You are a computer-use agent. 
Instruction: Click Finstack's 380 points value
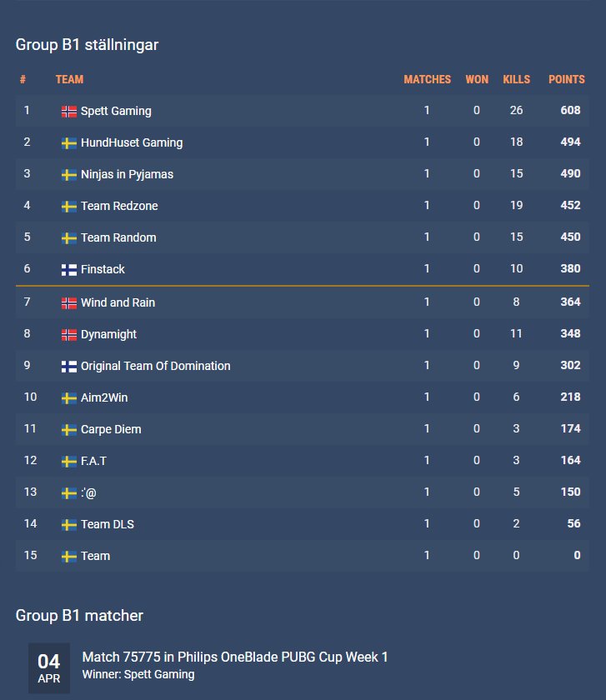pyautogui.click(x=571, y=268)
